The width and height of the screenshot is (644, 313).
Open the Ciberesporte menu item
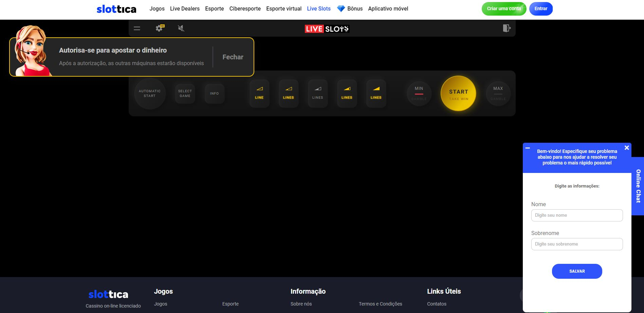coord(245,9)
